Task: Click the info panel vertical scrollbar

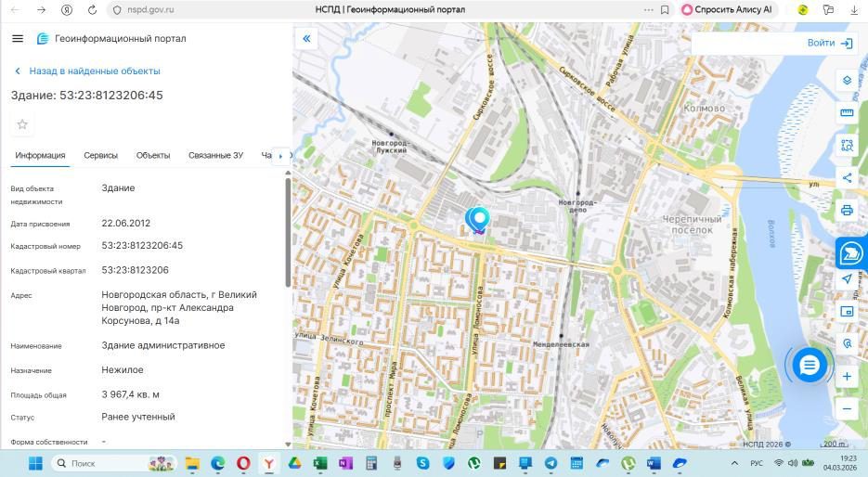Action: point(288,232)
